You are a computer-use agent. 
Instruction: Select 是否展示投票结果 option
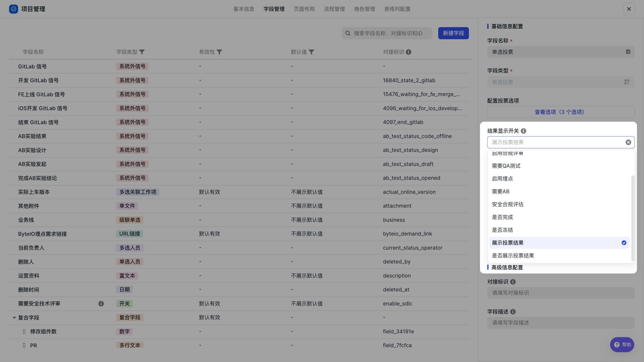pyautogui.click(x=559, y=256)
